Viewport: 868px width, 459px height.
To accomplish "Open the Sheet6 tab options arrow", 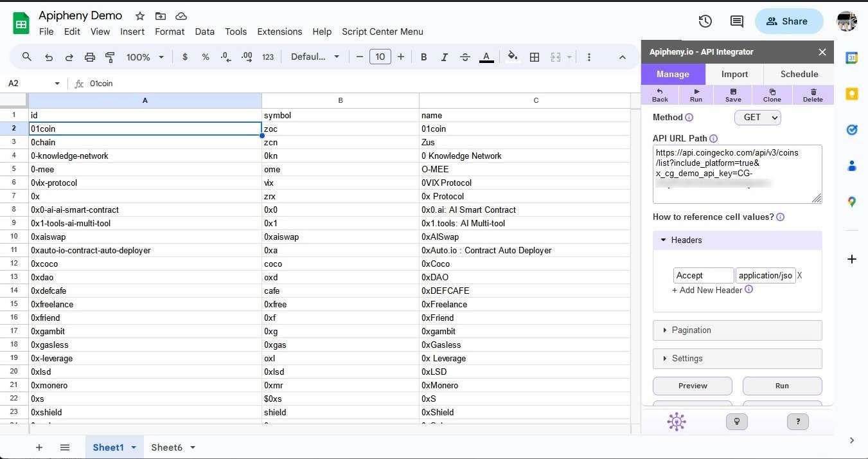I will [x=192, y=447].
